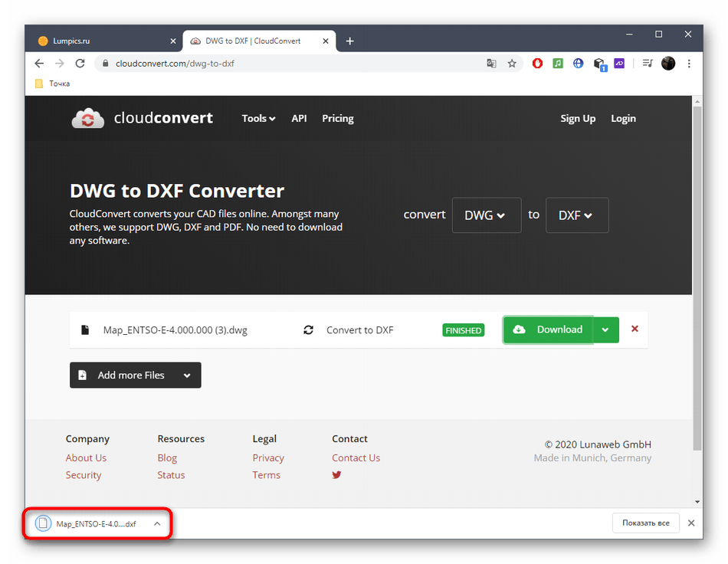The width and height of the screenshot is (728, 564).
Task: Expand the Add more Files dropdown
Action: click(x=187, y=375)
